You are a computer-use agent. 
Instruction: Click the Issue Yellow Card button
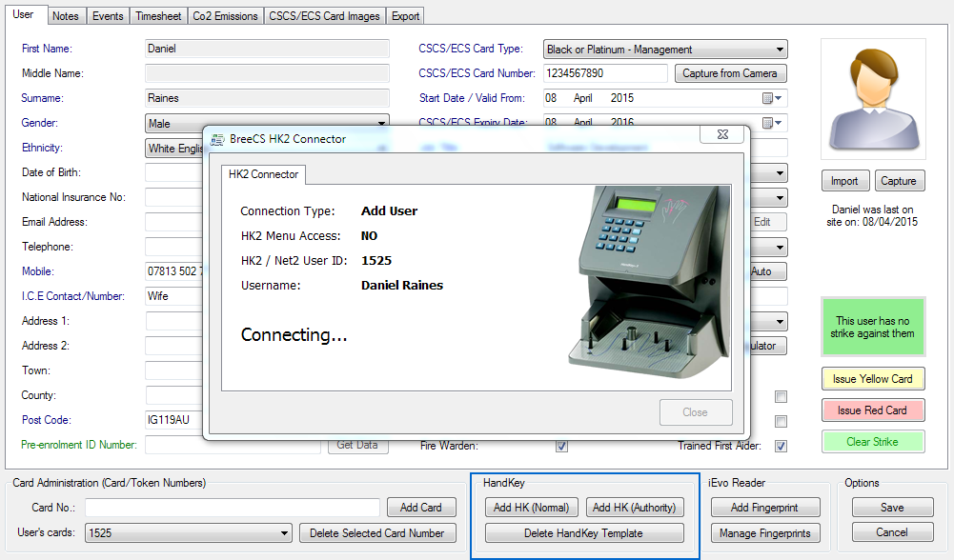point(872,379)
